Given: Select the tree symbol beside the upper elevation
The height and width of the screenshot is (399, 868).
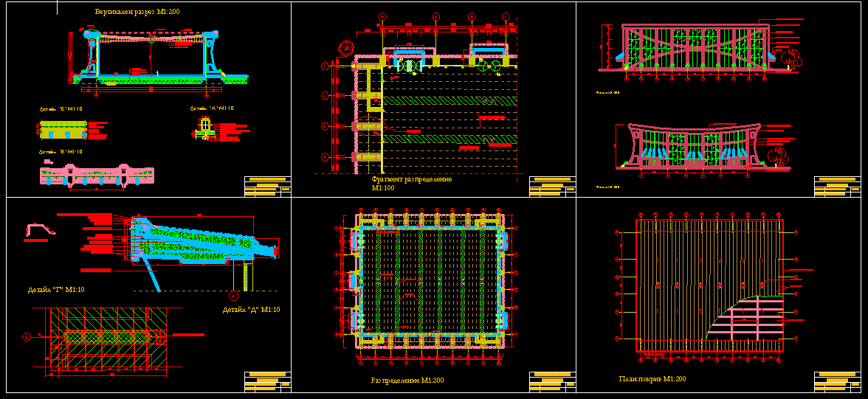Looking at the screenshot, I should [791, 58].
